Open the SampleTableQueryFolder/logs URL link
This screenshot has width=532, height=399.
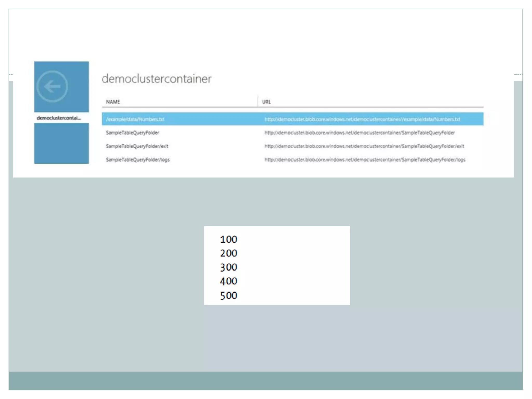point(365,160)
